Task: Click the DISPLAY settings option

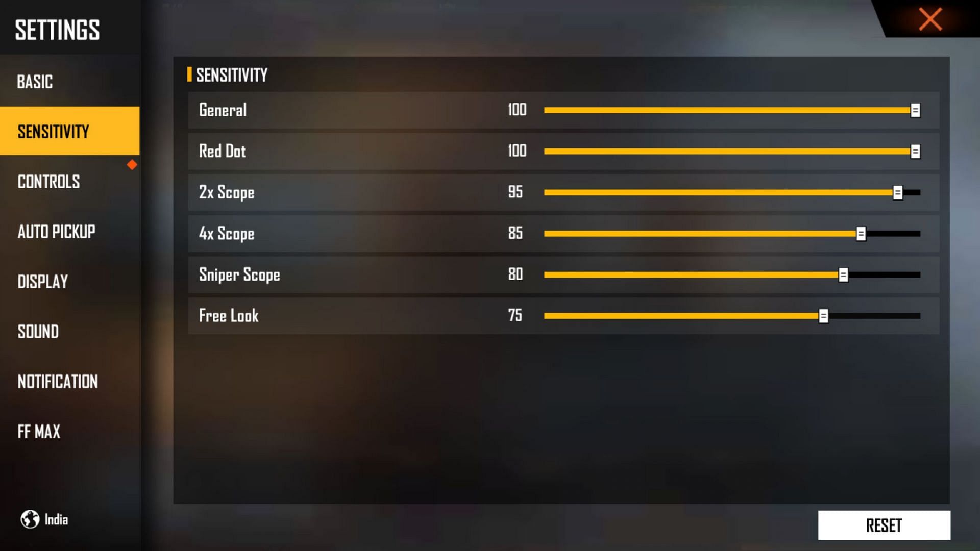Action: 42,282
